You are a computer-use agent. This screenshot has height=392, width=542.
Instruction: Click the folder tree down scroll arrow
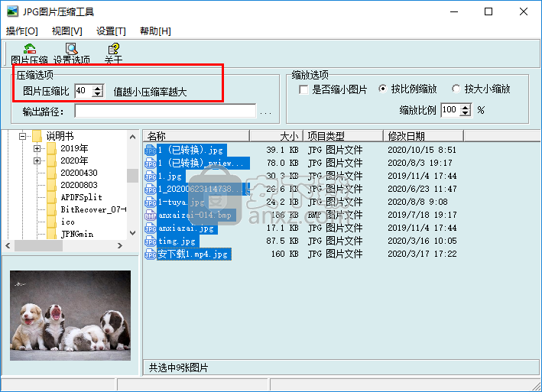point(132,234)
